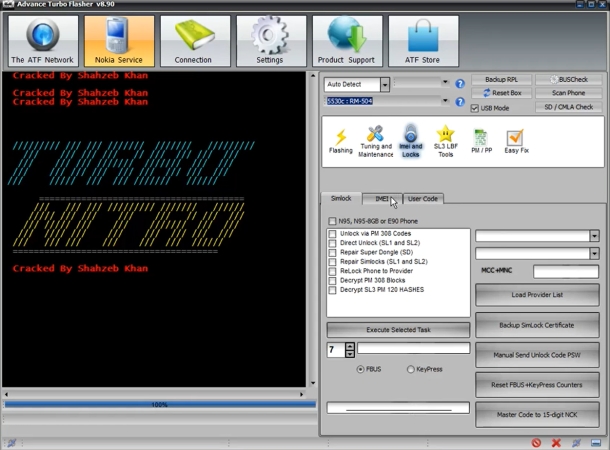Click help icon beside Auto Detect row
The image size is (610, 450).
coord(460,84)
